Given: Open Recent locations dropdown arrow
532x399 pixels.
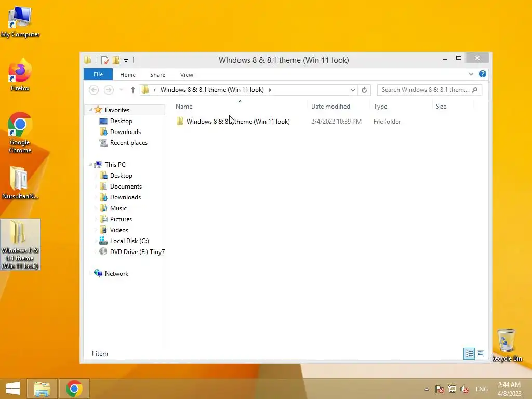Looking at the screenshot, I should pos(121,90).
